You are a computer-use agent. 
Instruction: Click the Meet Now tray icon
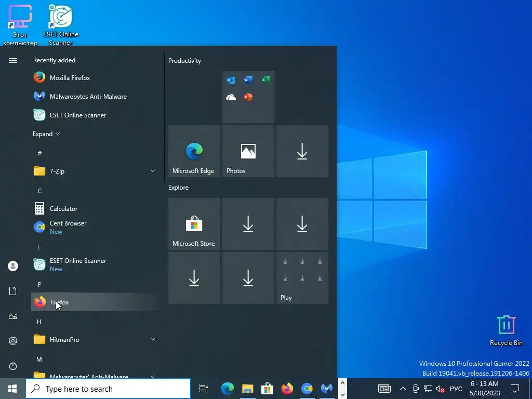(416, 389)
